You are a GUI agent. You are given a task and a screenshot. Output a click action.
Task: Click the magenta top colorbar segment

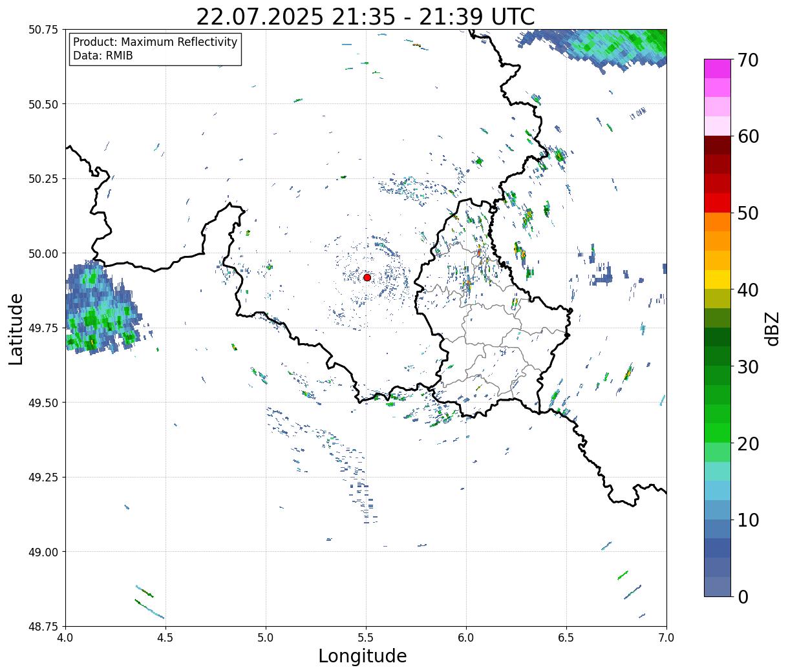(x=718, y=68)
